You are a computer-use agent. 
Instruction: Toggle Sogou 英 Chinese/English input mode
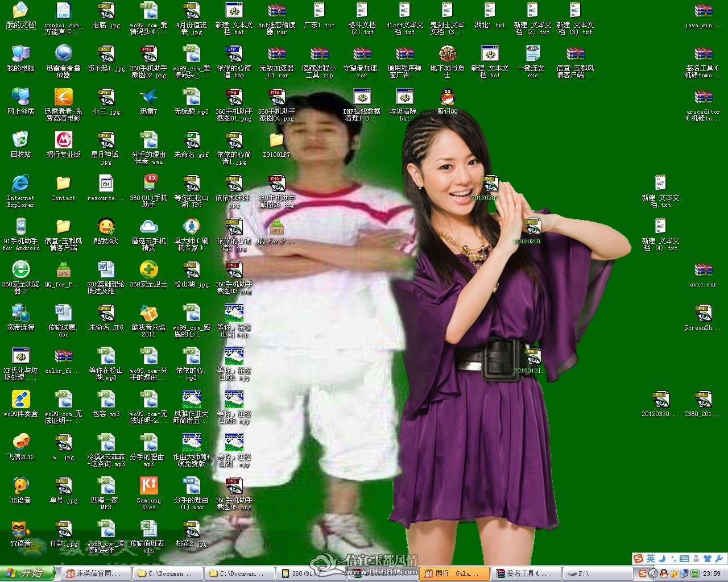(x=651, y=559)
